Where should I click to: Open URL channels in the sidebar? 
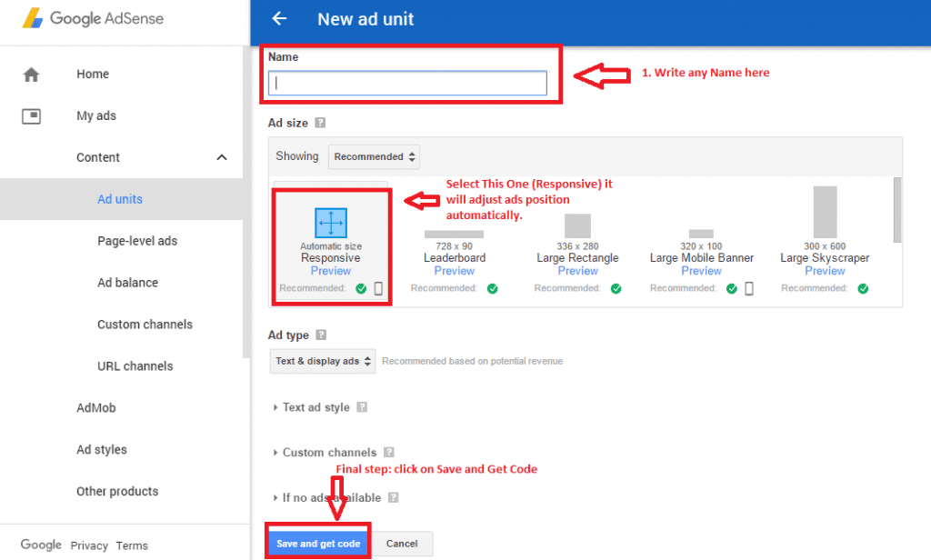(135, 365)
